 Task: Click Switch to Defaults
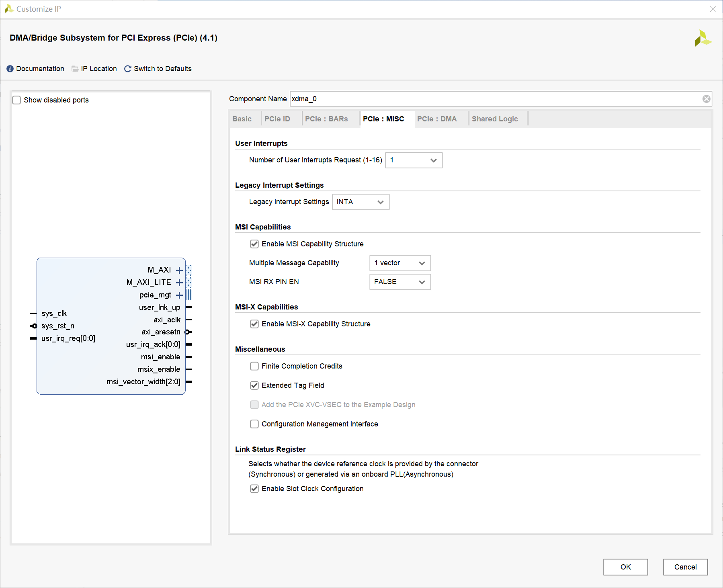163,69
